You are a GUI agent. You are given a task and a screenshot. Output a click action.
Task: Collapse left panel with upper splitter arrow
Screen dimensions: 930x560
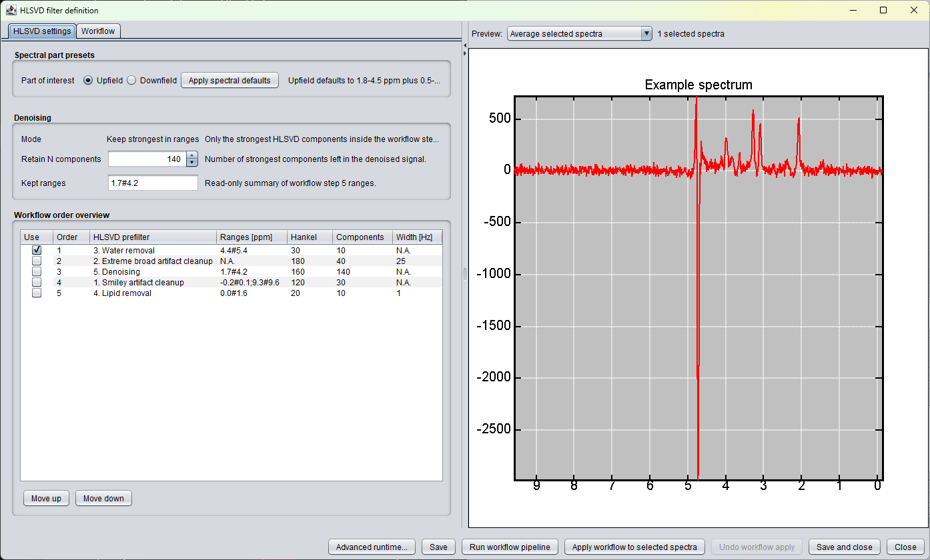pos(465,45)
